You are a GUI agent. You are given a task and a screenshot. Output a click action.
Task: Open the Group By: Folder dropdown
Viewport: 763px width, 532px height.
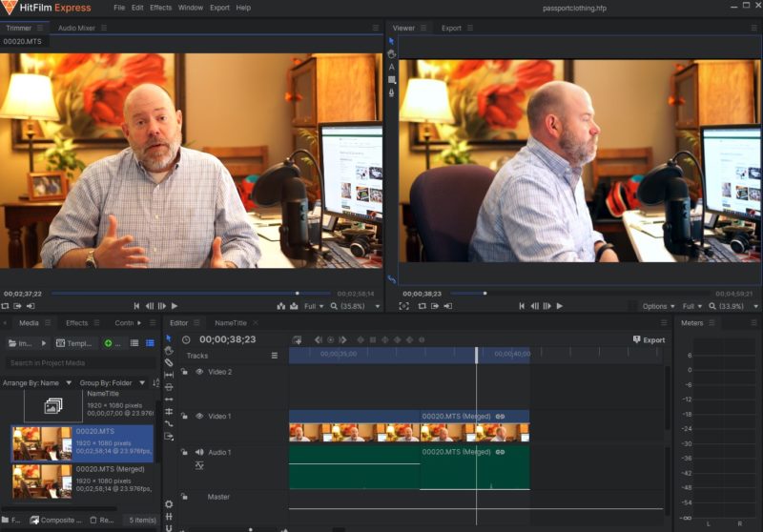pos(113,382)
